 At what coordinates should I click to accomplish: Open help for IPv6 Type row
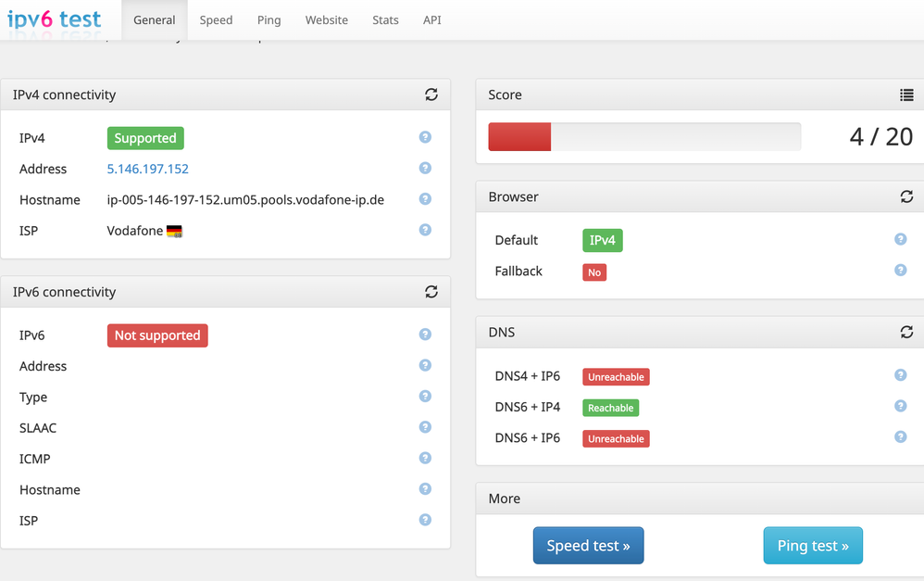[x=425, y=396]
